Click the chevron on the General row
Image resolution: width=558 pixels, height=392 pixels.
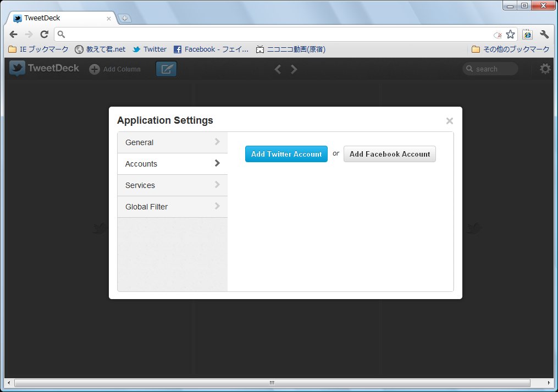[x=217, y=142]
